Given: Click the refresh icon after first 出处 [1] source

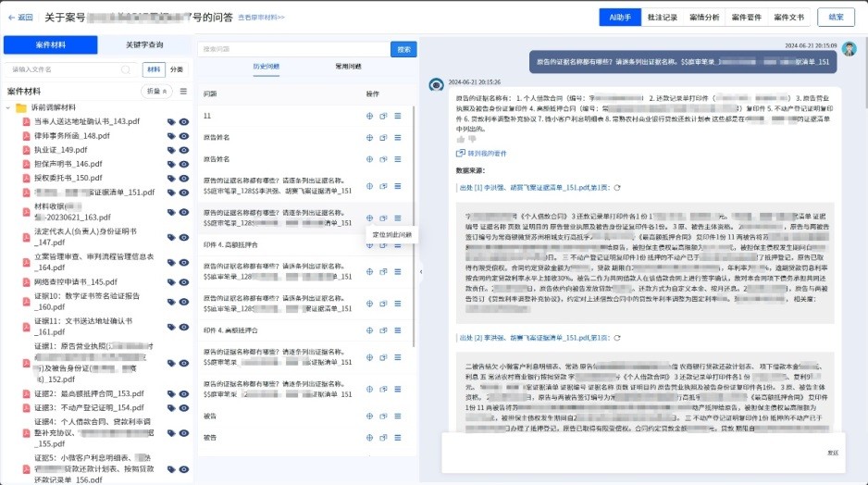Looking at the screenshot, I should (617, 187).
